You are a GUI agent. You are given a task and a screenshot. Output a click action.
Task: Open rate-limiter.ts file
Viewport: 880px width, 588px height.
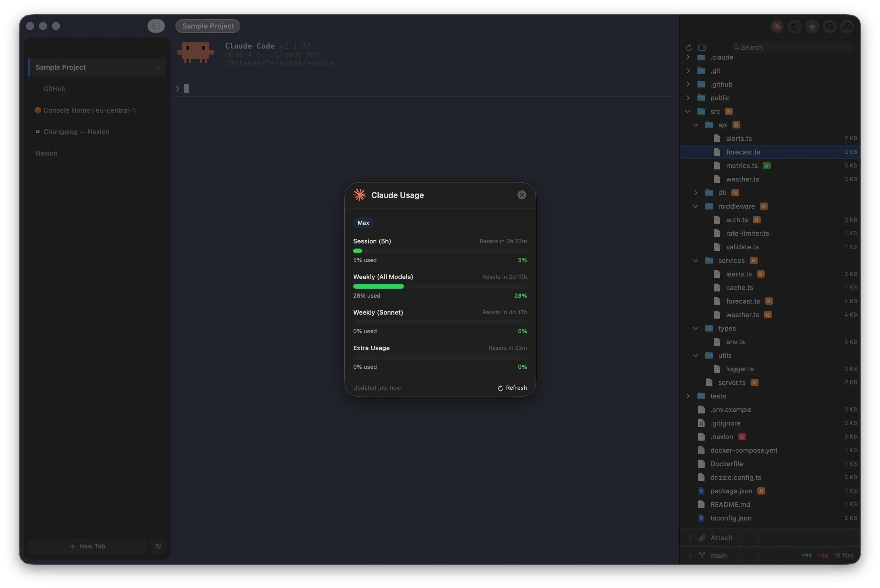770,233
